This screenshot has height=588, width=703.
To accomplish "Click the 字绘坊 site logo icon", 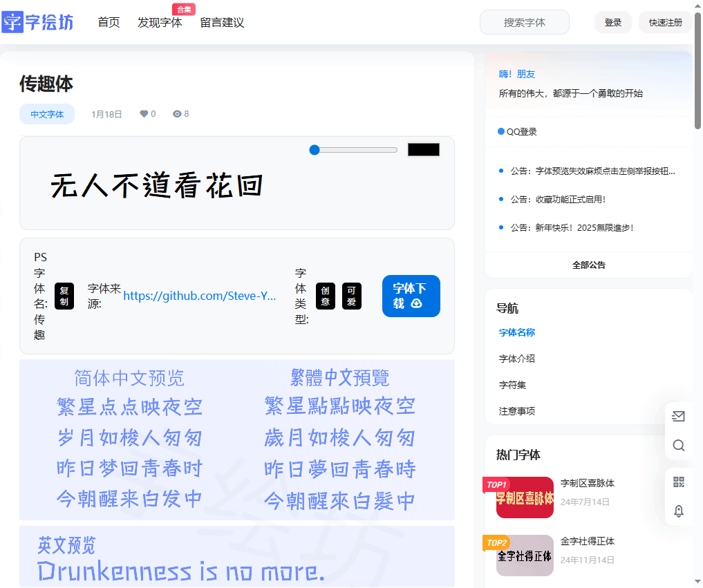I will point(12,22).
